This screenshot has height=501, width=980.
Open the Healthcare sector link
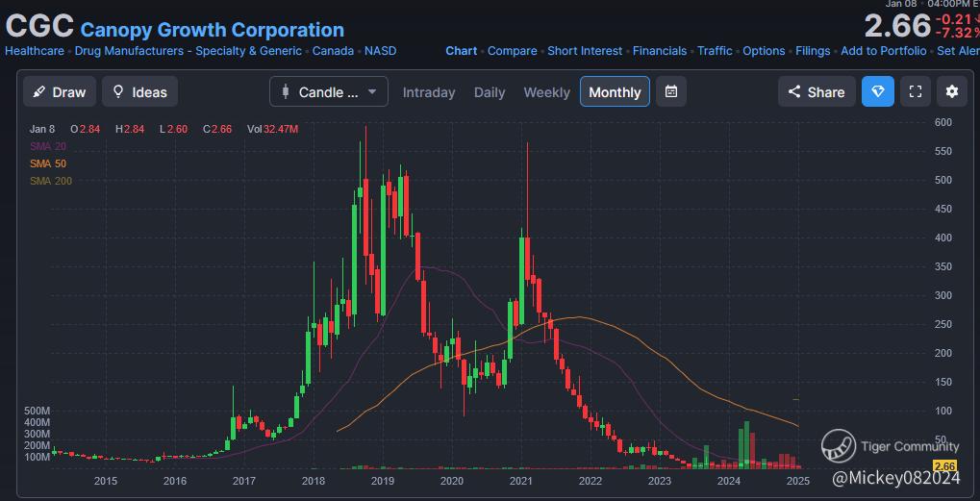click(35, 51)
